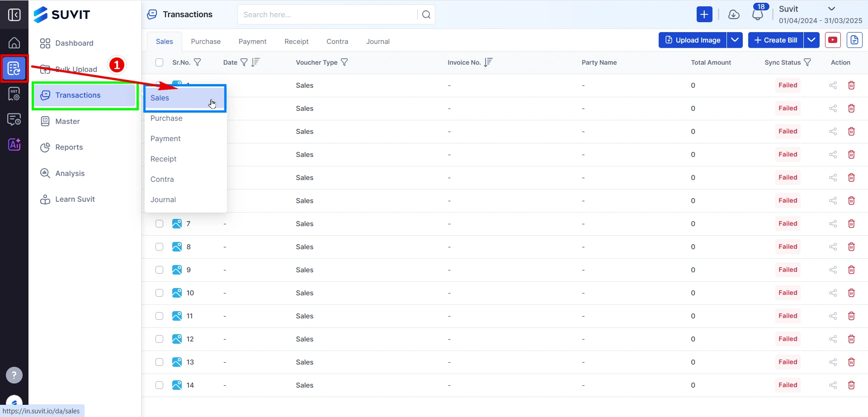This screenshot has width=868, height=417.
Task: Filter the Voucher Type column
Action: coord(344,62)
